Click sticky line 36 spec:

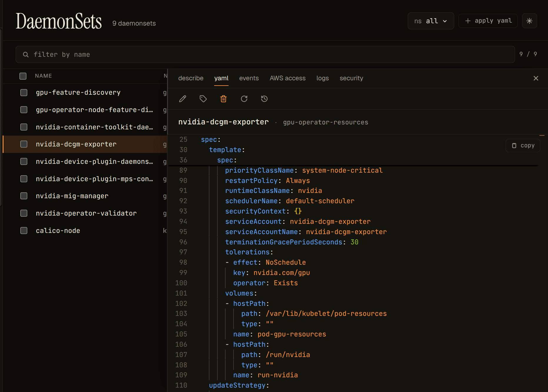tap(227, 160)
